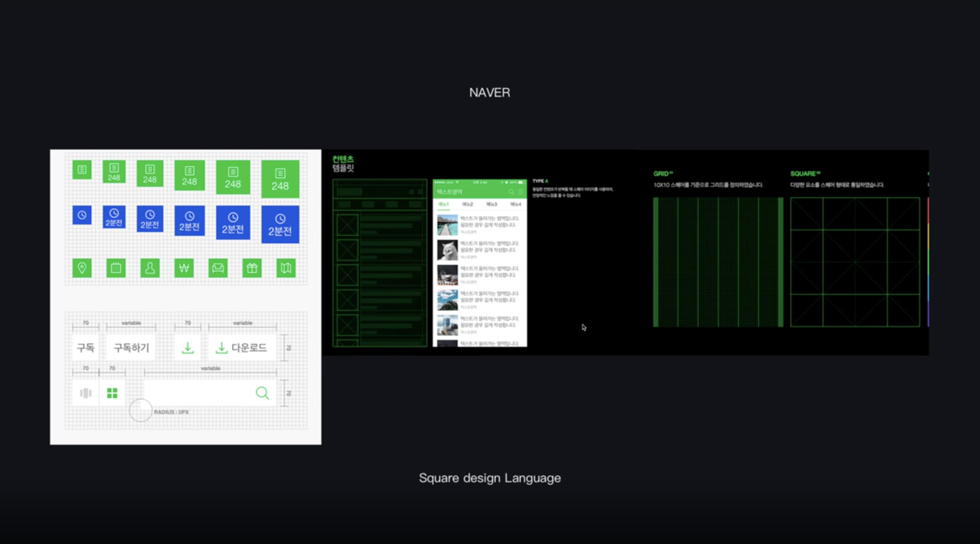Screen dimensions: 980x544
Task: Click the icon-only download button
Action: tap(188, 348)
